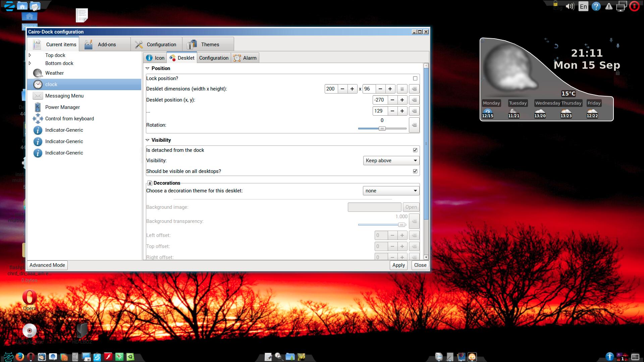Screen dimensions: 644x362
Task: Expand the Top dock tree item
Action: (30, 55)
